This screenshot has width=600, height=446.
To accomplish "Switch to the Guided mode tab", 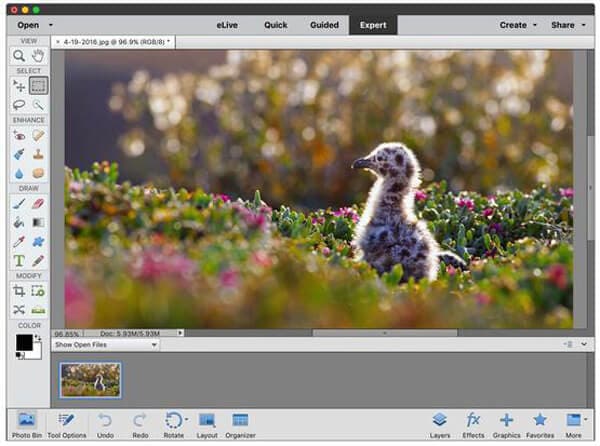I will [x=324, y=24].
